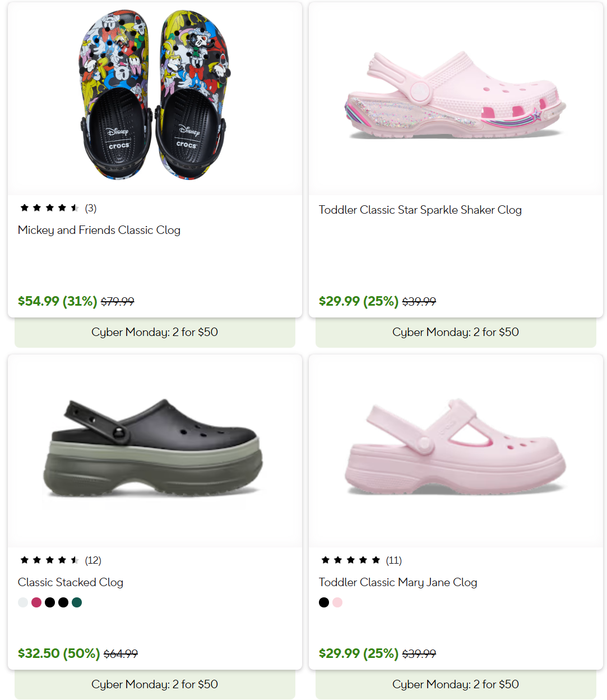Choose the magenta swatch on Classic Stacked Clog
The image size is (607, 700).
[36, 602]
